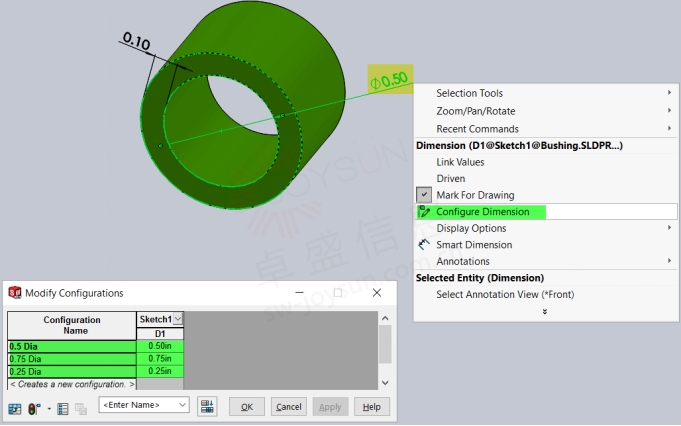Click the SolidWorks logo in dialog title bar
The width and height of the screenshot is (681, 426).
click(x=14, y=293)
